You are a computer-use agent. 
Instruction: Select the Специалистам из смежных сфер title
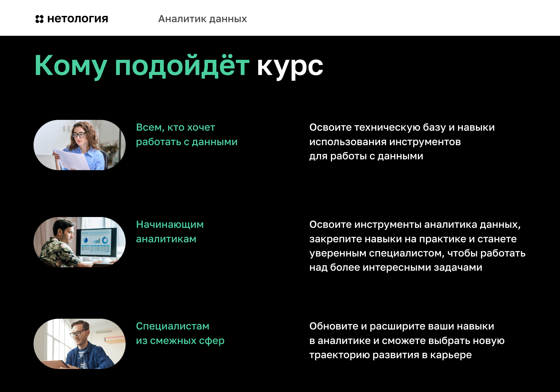click(180, 333)
